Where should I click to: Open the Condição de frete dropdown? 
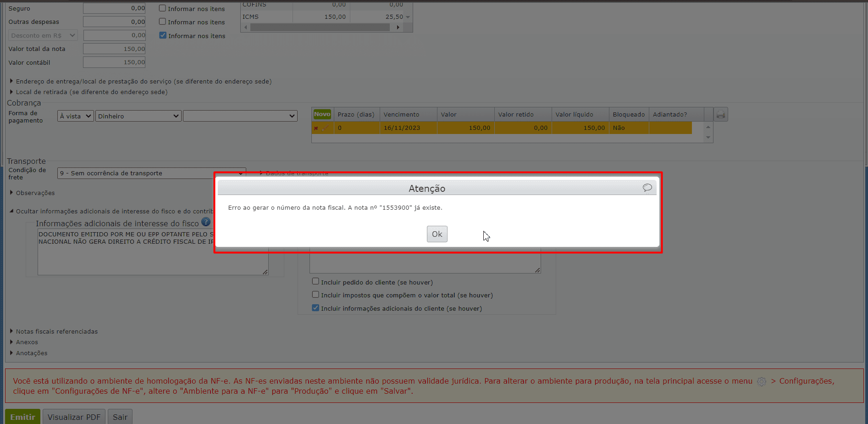coord(151,173)
